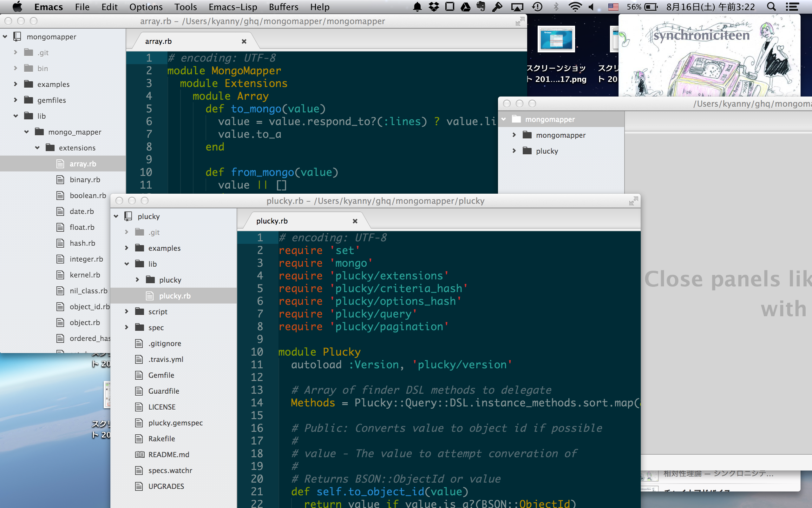Collapse the extensions folder
Image resolution: width=812 pixels, height=508 pixels.
point(37,148)
